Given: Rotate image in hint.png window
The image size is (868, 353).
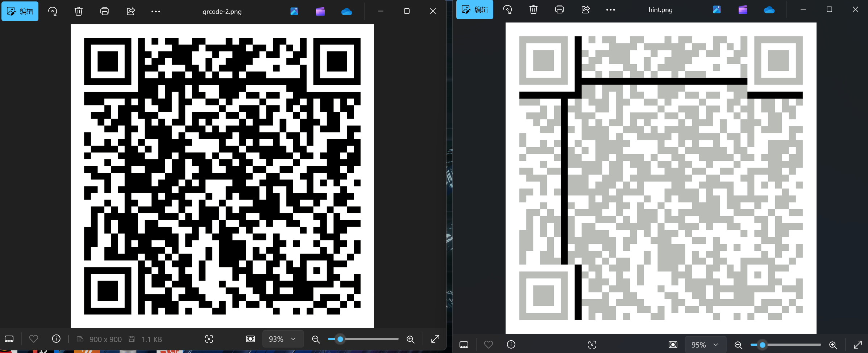Looking at the screenshot, I should (x=507, y=9).
